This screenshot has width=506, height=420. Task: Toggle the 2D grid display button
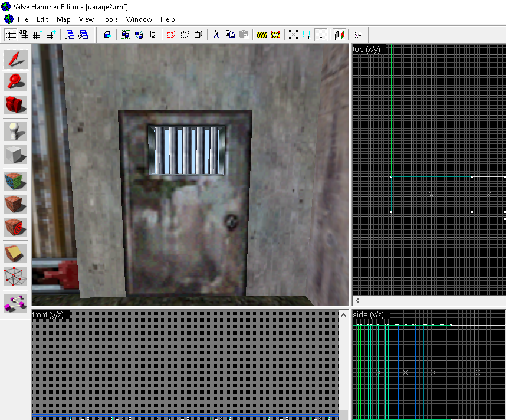pyautogui.click(x=11, y=34)
